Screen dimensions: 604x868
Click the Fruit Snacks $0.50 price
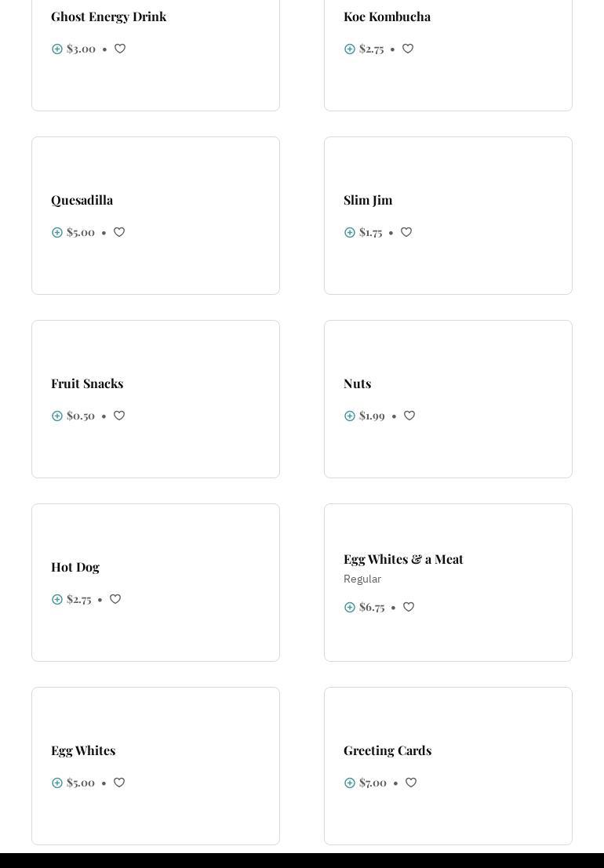(81, 416)
